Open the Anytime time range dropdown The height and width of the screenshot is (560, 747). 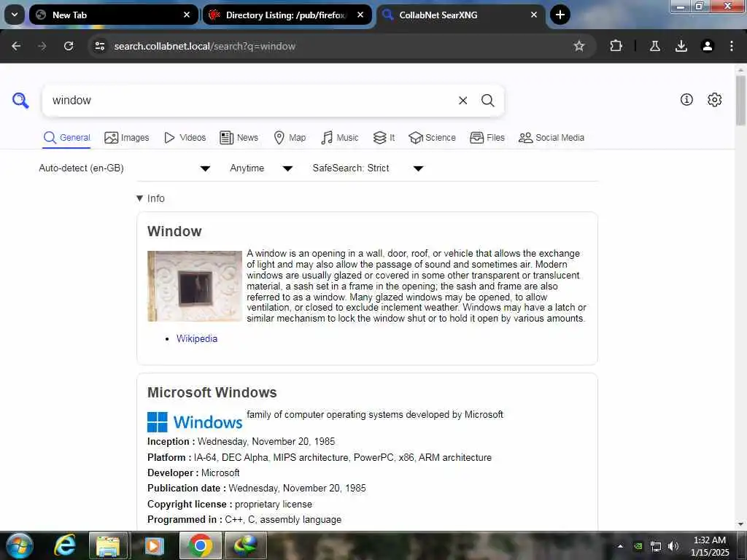pyautogui.click(x=261, y=168)
